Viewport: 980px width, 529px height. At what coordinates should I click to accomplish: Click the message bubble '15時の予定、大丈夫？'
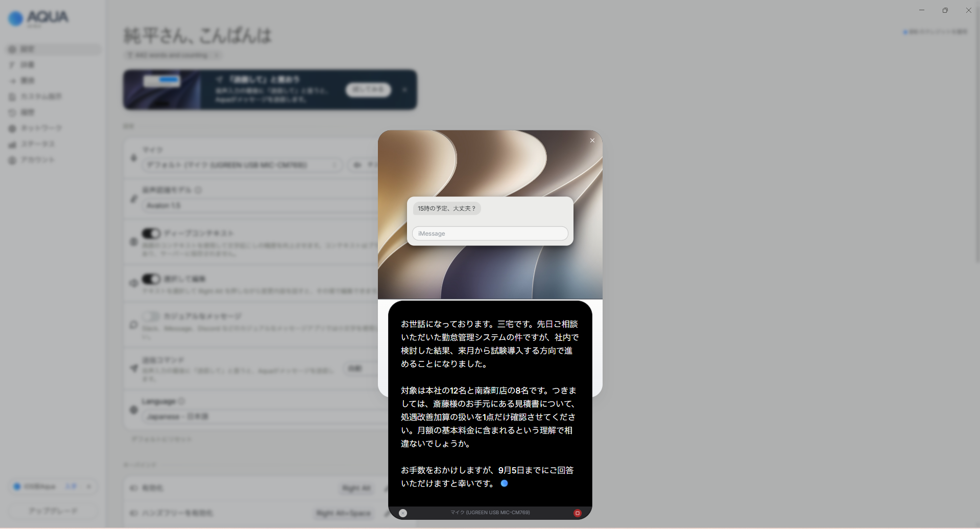tap(447, 209)
